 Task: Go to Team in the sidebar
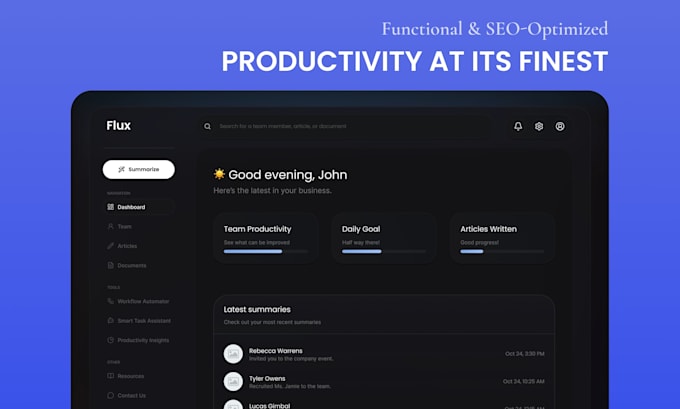pyautogui.click(x=124, y=226)
